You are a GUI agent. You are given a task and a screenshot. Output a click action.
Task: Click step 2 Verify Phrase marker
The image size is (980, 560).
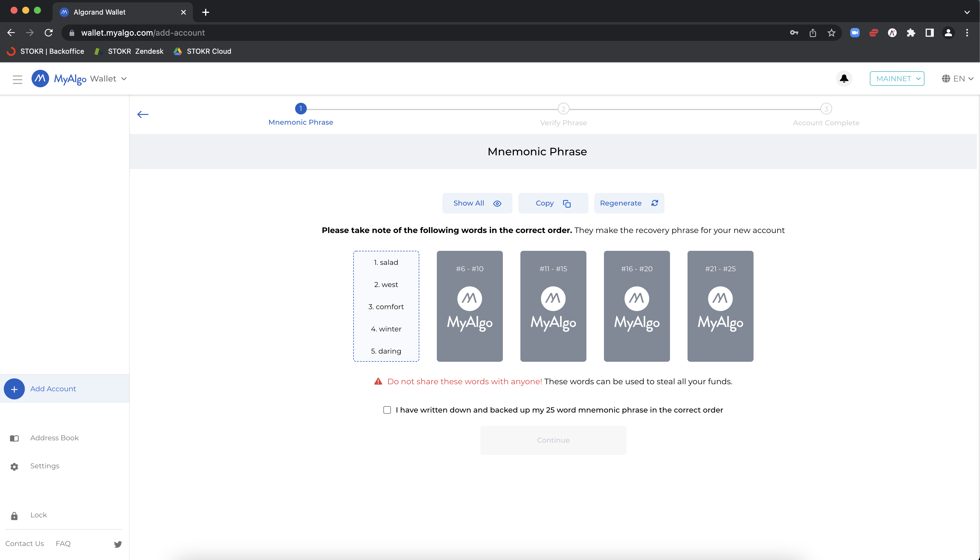(x=564, y=109)
